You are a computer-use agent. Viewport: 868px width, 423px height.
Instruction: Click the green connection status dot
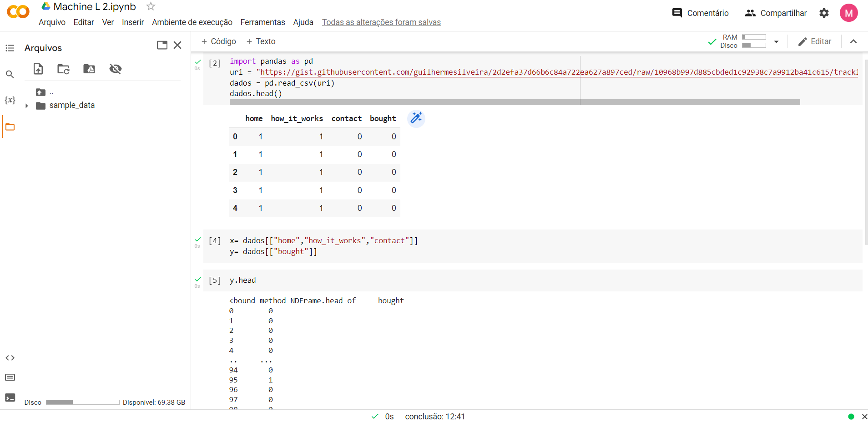coord(851,417)
